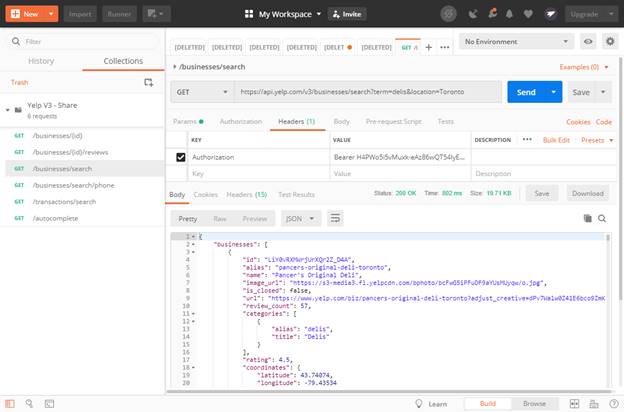Click the empty Key header field
The height and width of the screenshot is (412, 624).
coord(259,174)
